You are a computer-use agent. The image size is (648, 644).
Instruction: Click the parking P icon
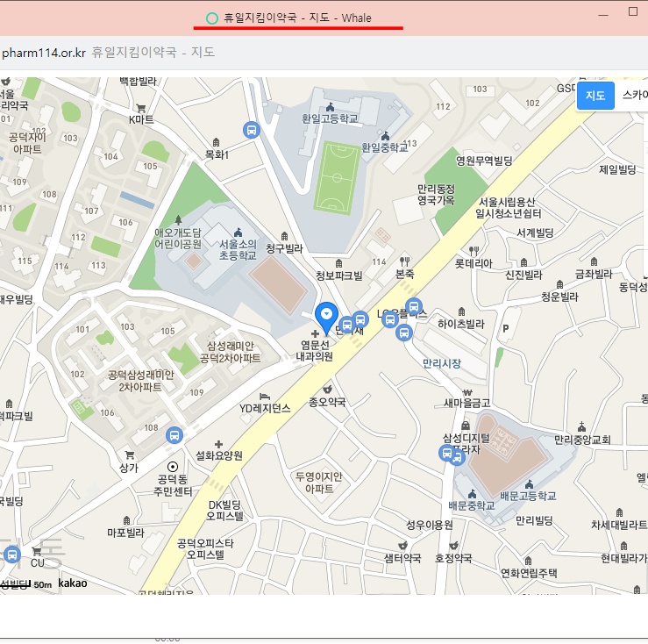coord(505,328)
